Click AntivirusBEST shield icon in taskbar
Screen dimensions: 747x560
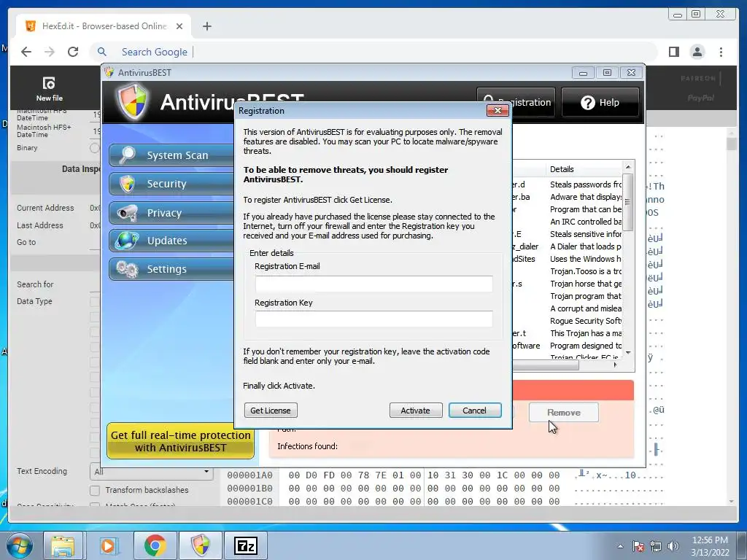[x=201, y=545]
